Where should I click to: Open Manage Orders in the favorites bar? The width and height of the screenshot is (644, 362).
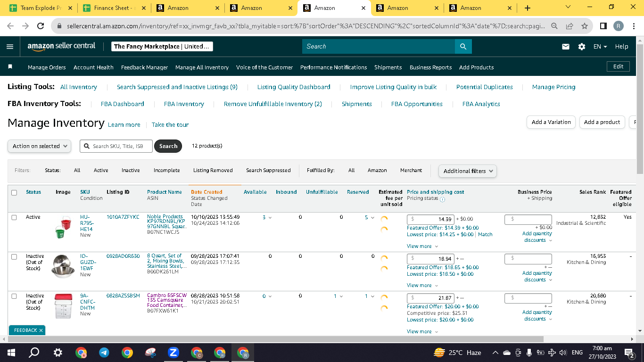[47, 67]
